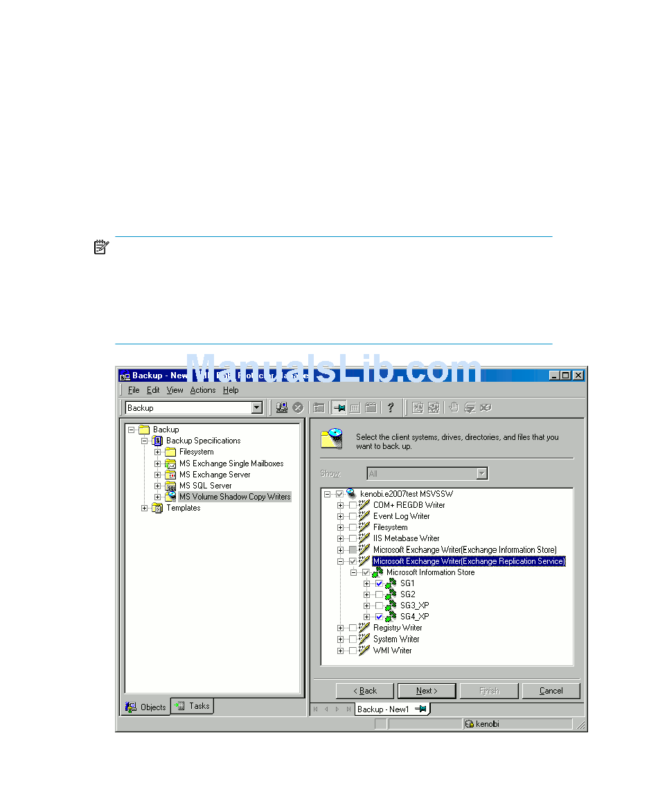This screenshot has height=812, width=658.
Task: Expand the Event Log Writer node
Action: click(340, 516)
